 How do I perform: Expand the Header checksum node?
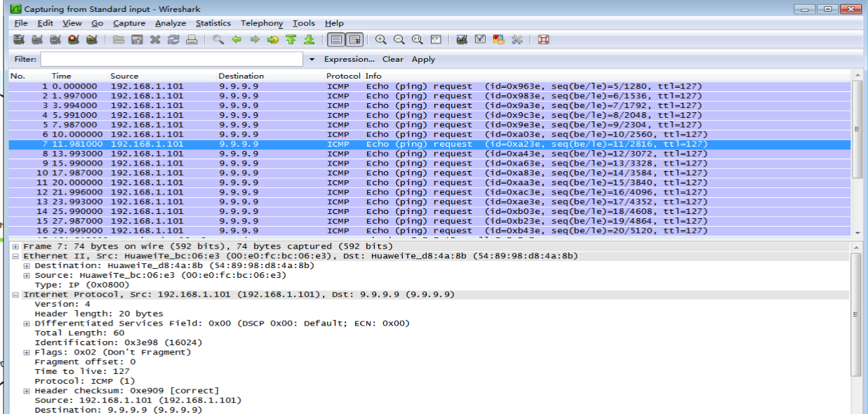(27, 391)
